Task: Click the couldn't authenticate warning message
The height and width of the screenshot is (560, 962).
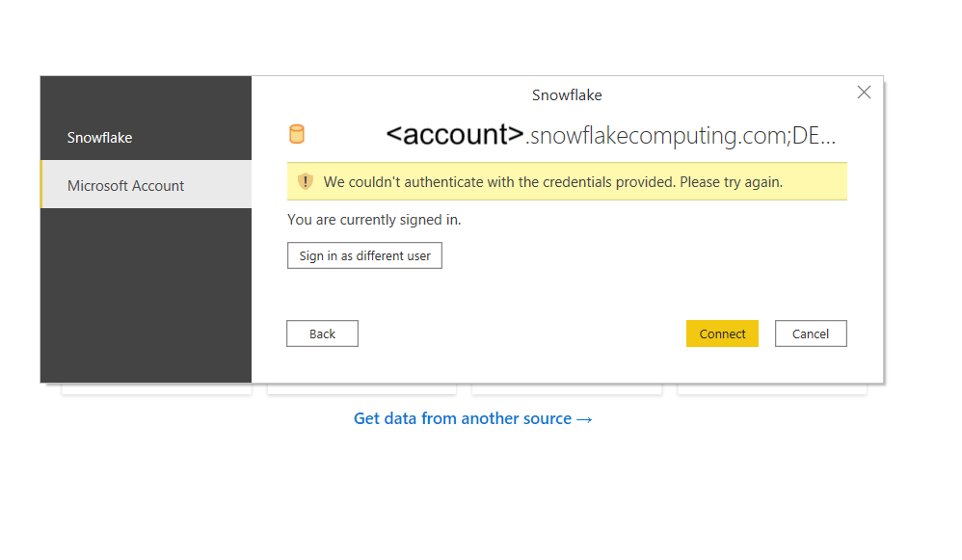Action: coord(552,182)
